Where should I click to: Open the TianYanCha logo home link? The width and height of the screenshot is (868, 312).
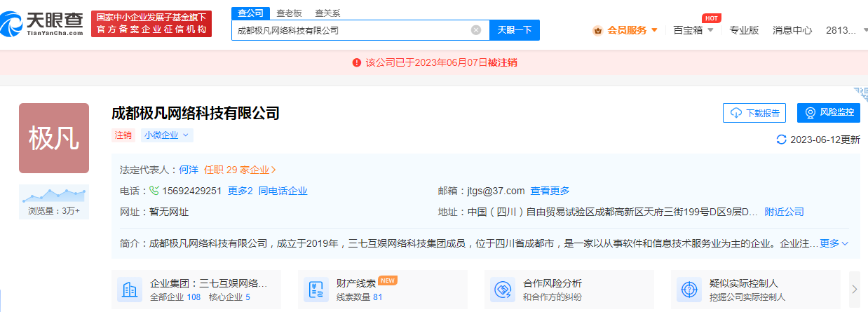(x=43, y=23)
